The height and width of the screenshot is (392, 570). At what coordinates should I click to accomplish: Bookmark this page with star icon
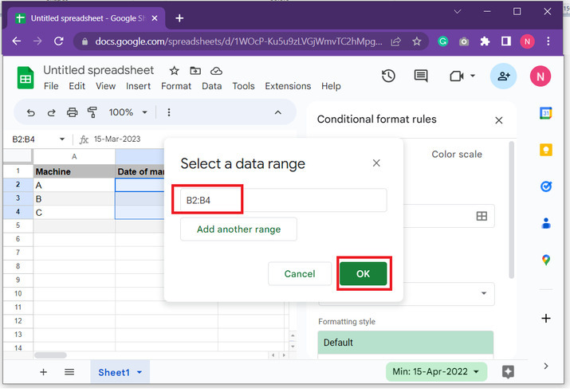click(417, 41)
